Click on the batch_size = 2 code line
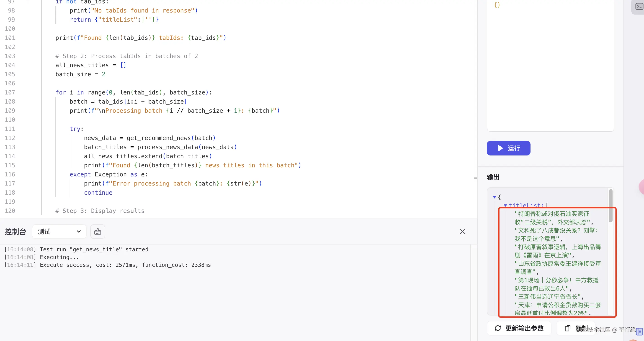 [80, 74]
